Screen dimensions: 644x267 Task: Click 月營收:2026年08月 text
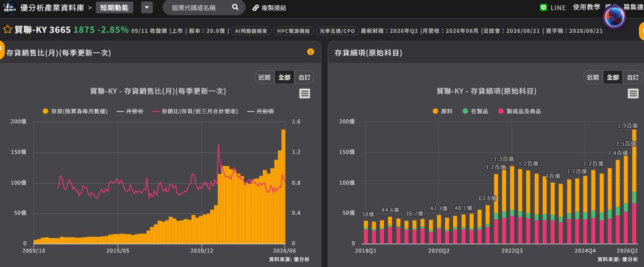(450, 31)
